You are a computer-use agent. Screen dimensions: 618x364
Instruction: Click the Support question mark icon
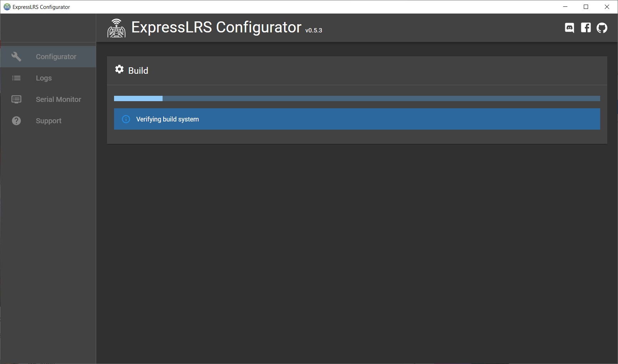coord(16,121)
